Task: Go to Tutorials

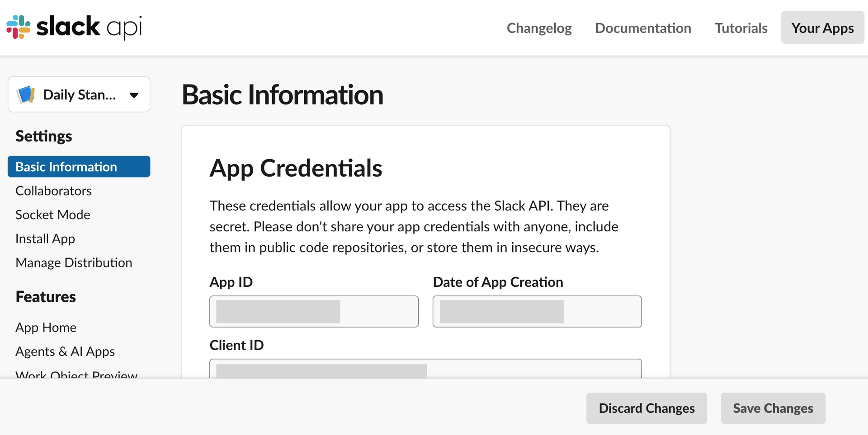Action: click(x=741, y=28)
